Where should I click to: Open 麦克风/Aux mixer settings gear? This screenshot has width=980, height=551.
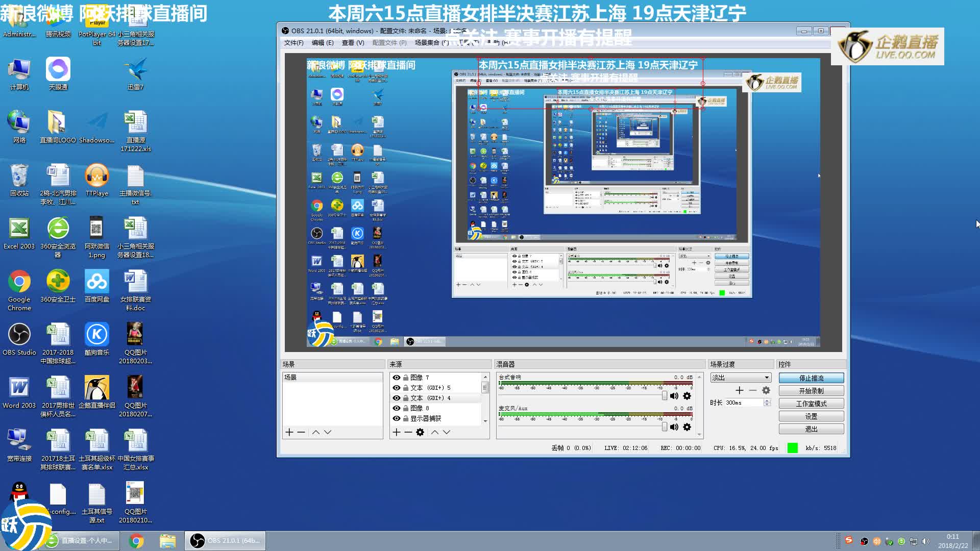tap(687, 427)
